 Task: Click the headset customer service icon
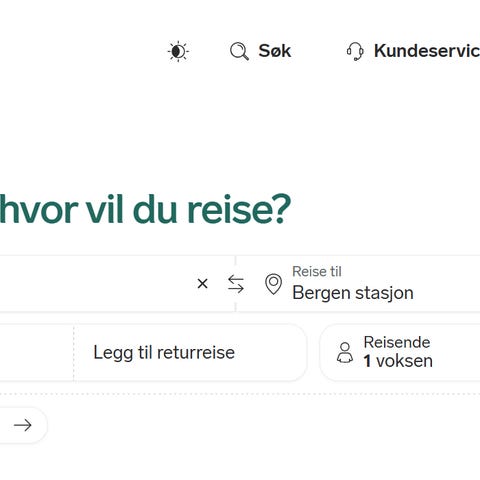(355, 51)
